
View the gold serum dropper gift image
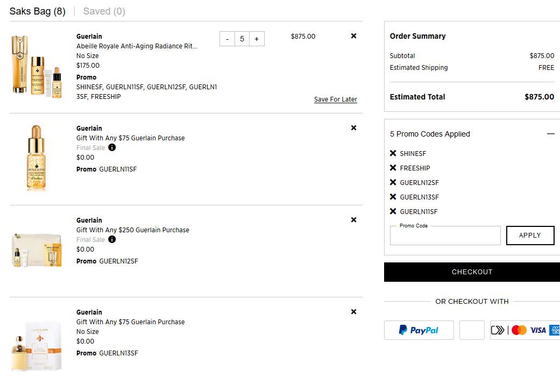[x=37, y=158]
